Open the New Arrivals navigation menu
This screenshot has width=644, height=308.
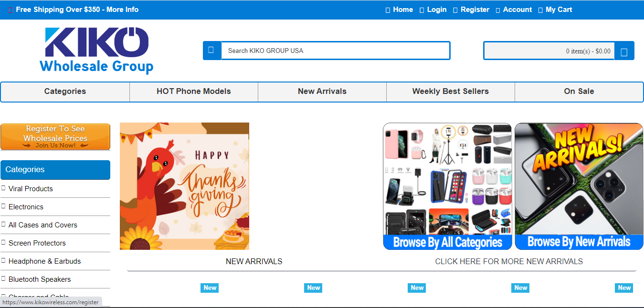(x=322, y=92)
